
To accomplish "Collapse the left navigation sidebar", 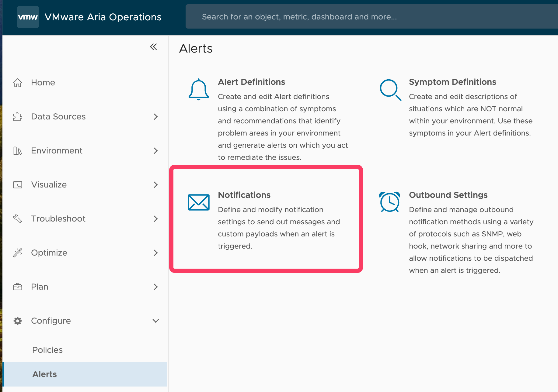I will click(153, 47).
